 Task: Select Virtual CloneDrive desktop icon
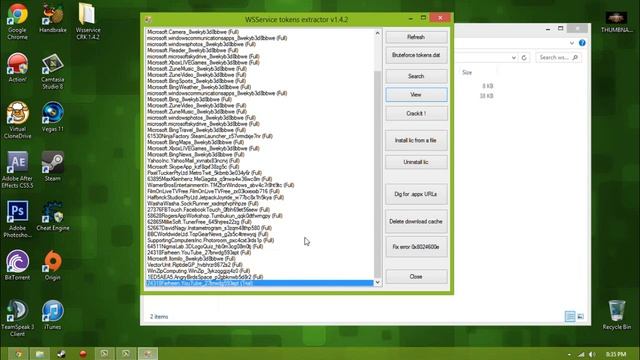(x=17, y=120)
